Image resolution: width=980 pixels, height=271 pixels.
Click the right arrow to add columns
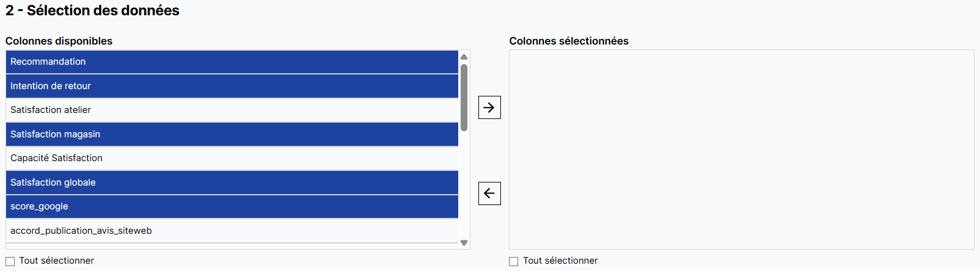coord(489,107)
